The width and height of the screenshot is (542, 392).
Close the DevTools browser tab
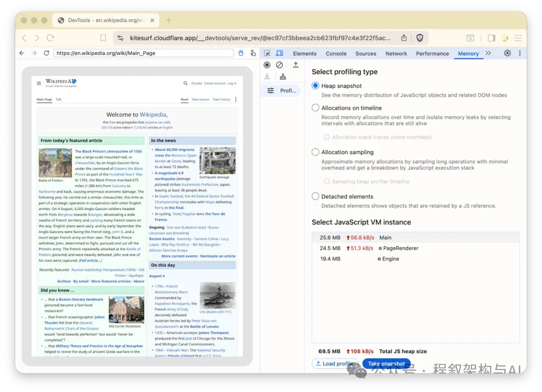pos(152,21)
